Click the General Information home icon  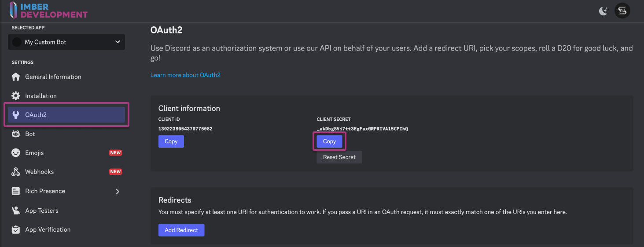tap(16, 77)
